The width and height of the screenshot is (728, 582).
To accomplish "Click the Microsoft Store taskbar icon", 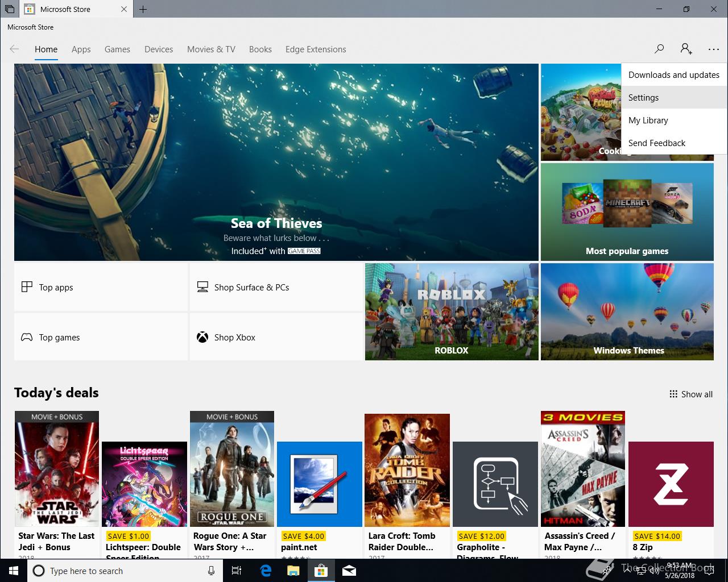I will [321, 571].
